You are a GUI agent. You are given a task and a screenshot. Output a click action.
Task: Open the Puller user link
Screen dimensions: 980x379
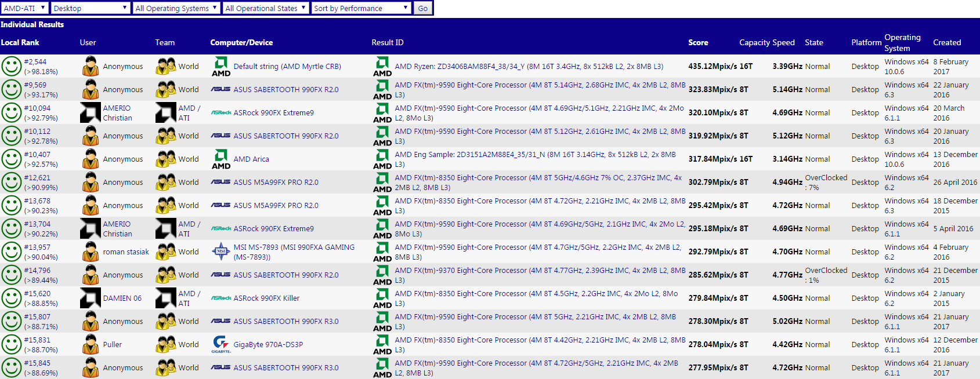[x=113, y=344]
